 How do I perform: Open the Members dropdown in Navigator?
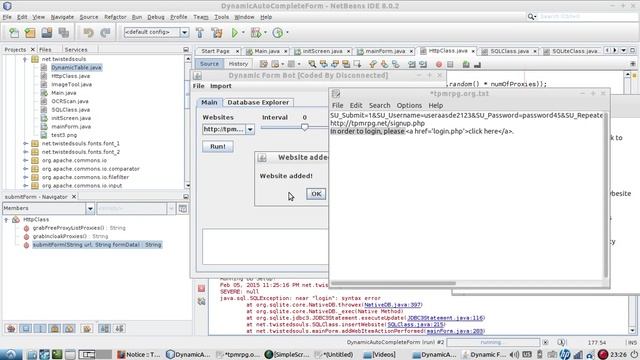click(x=90, y=209)
